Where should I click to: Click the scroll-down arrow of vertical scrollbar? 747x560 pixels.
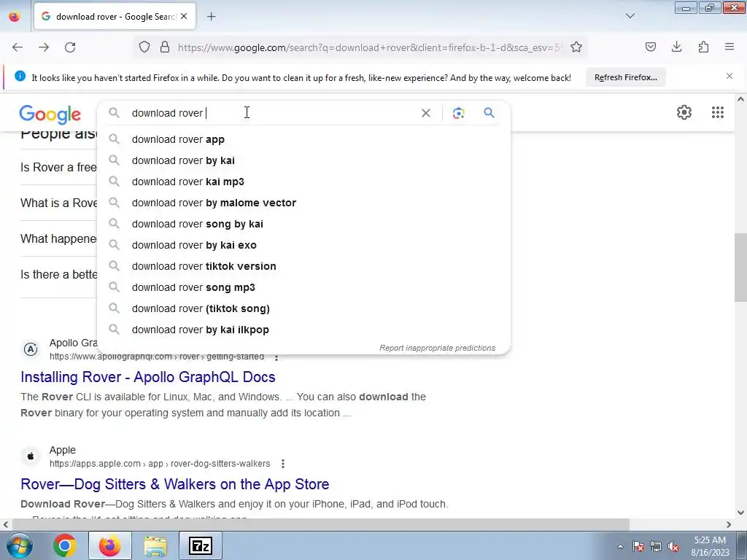740,513
